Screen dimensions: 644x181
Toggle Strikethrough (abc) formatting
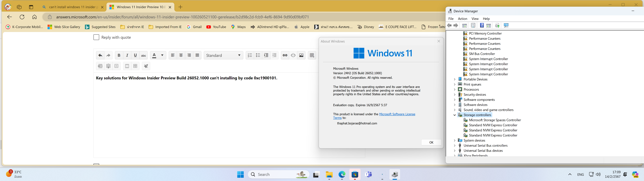[x=143, y=55]
